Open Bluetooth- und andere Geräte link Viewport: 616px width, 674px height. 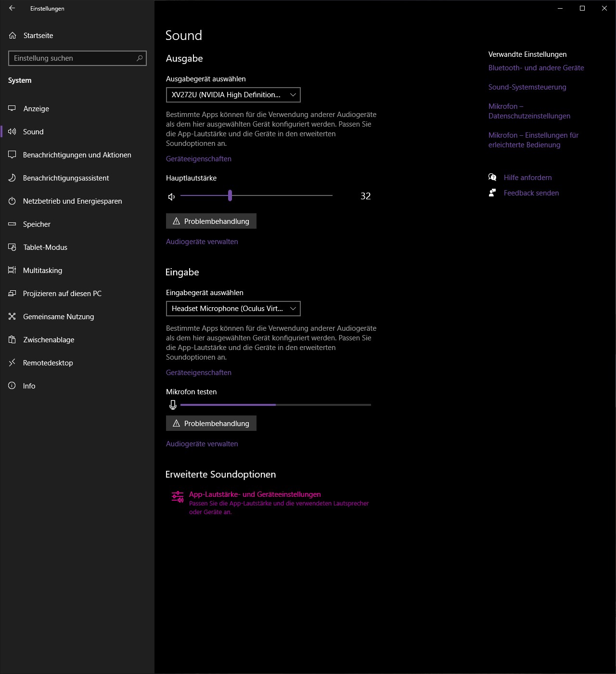tap(536, 68)
